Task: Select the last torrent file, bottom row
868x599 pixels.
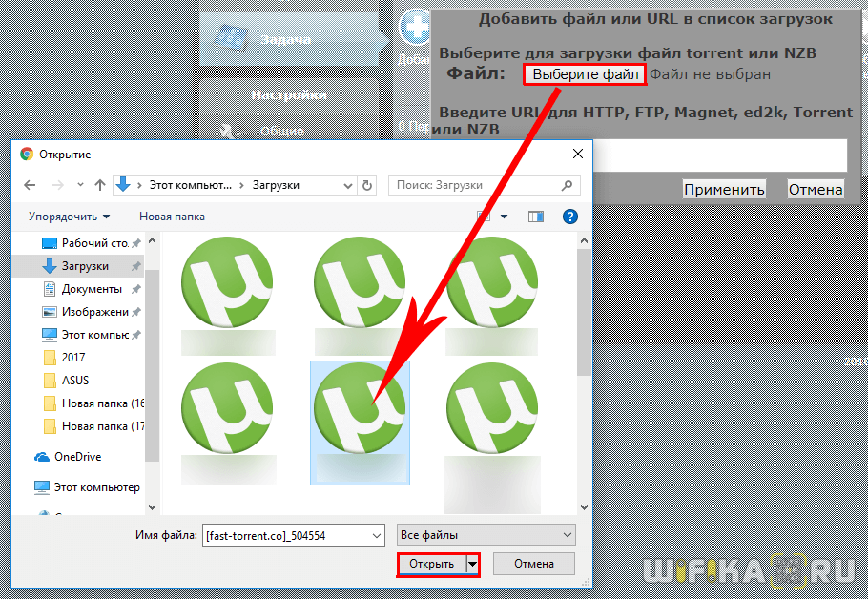Action: point(492,438)
